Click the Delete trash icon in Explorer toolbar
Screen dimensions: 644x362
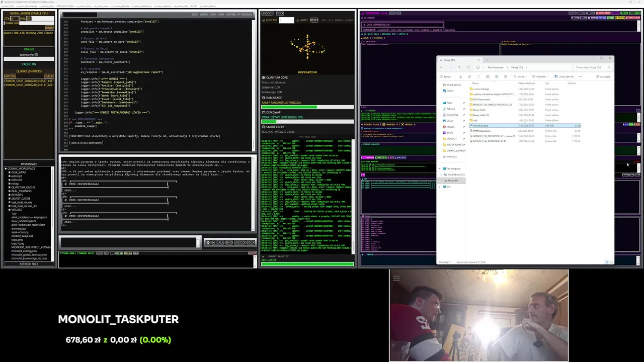(506, 76)
